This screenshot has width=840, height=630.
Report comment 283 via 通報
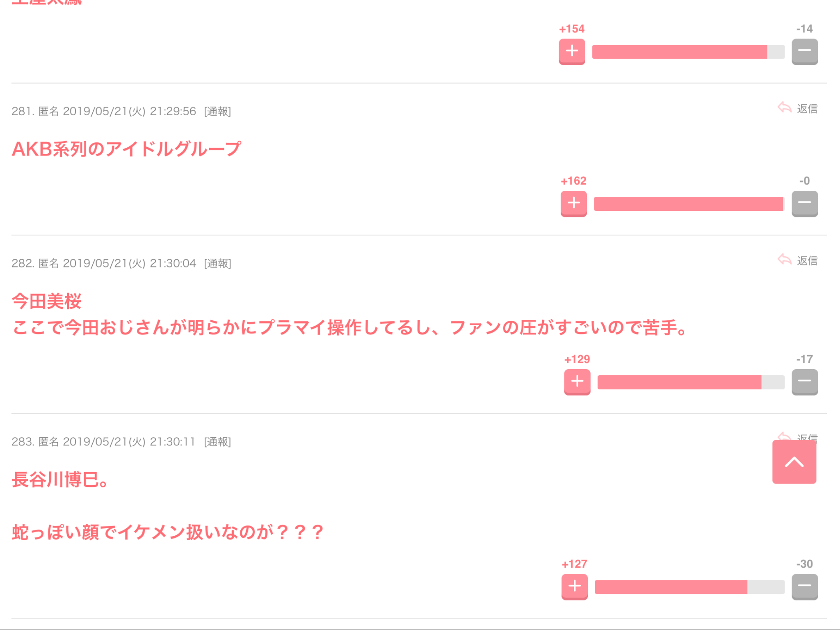[217, 442]
